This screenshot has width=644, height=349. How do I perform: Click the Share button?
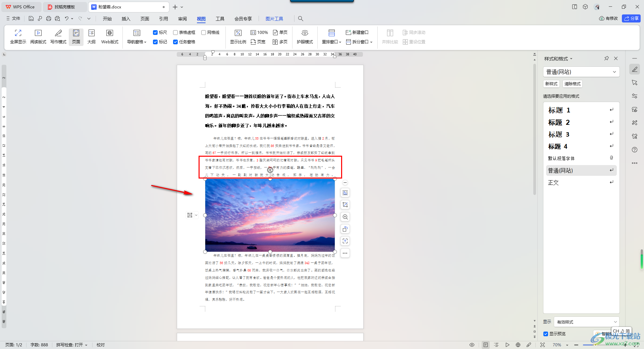point(631,18)
